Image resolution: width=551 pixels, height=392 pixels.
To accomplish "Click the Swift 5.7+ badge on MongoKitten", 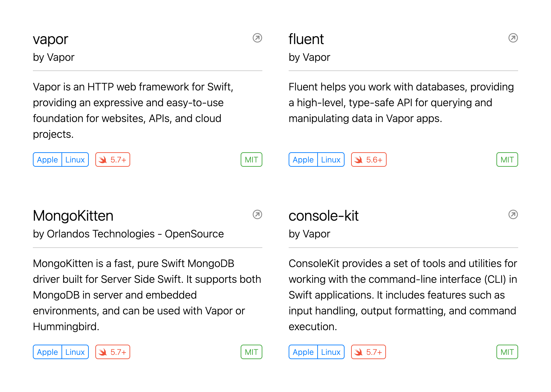I will click(113, 352).
